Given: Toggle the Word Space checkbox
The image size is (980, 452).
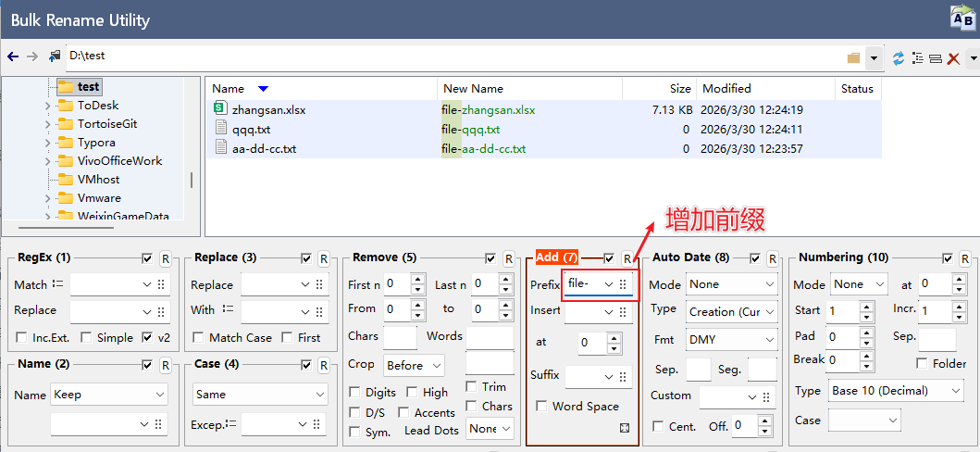Looking at the screenshot, I should click(541, 407).
